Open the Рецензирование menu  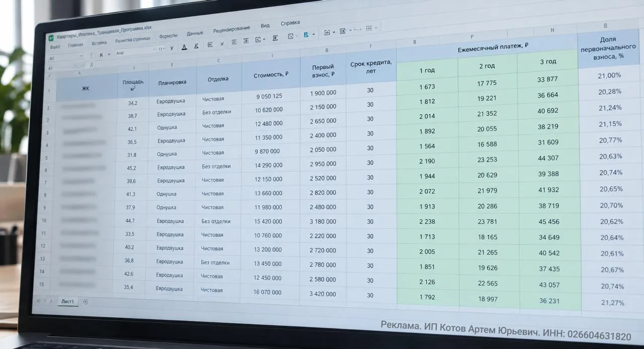tap(231, 30)
